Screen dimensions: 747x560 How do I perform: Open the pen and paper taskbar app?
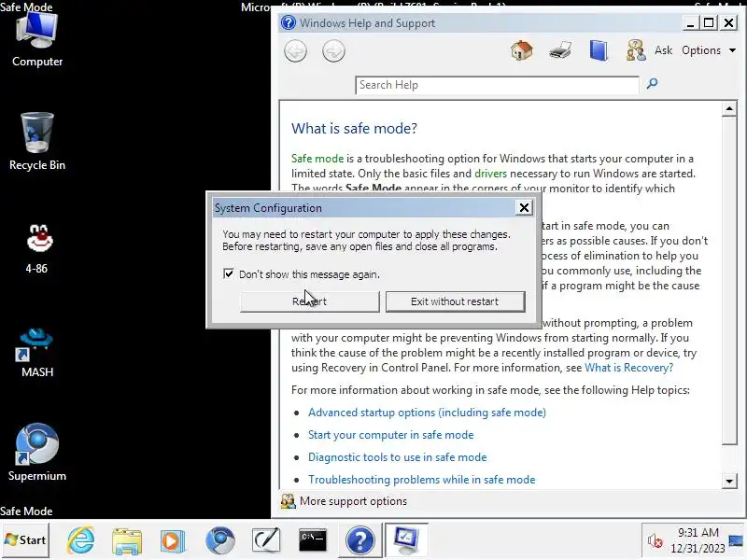pyautogui.click(x=266, y=540)
